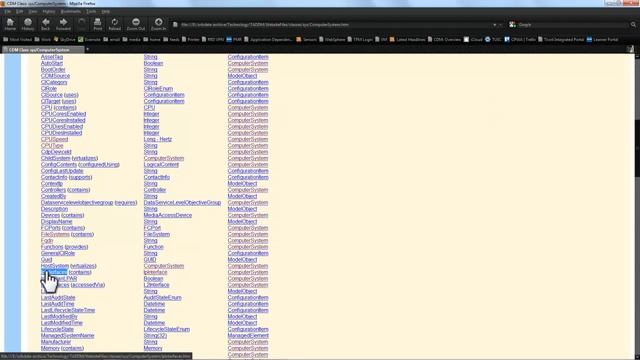
Task: Click the GeneralCIRole link
Action: coord(58,253)
